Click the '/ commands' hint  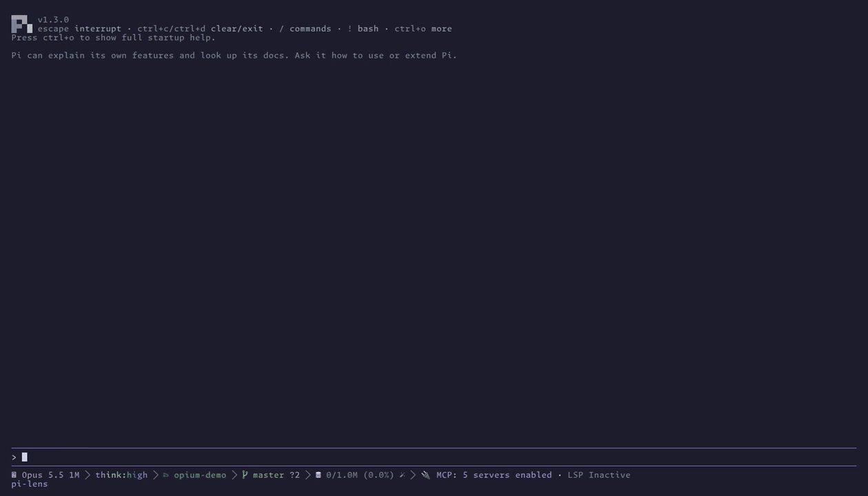pos(305,29)
